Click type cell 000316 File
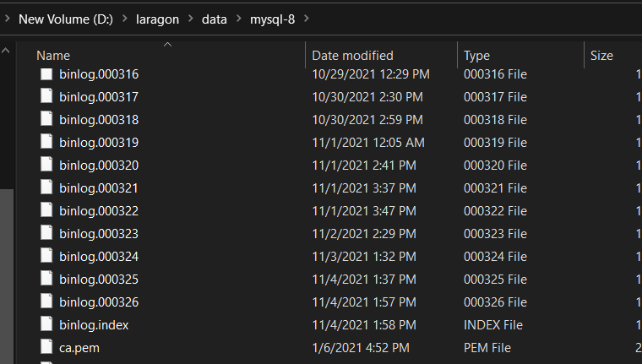Viewport: 642px width, 364px height. tap(495, 74)
